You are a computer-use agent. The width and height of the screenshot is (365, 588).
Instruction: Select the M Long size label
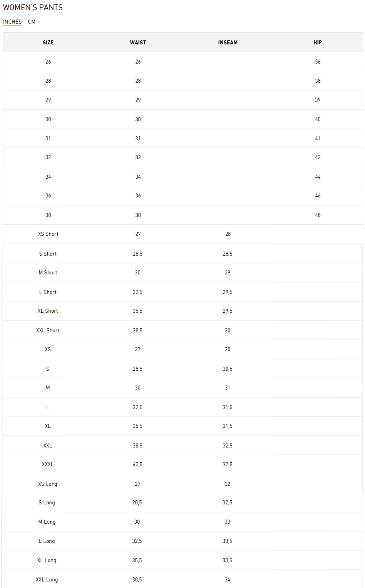pos(47,522)
